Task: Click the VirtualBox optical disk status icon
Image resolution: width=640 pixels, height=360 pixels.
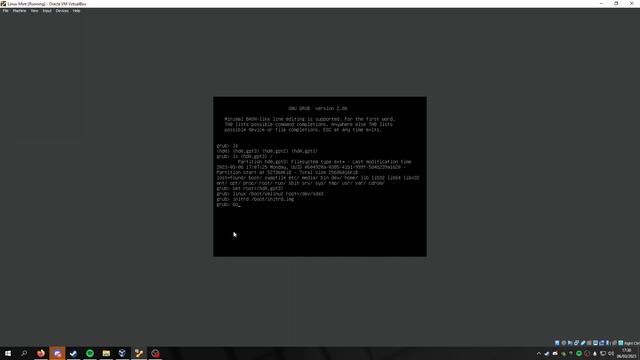Action: (x=564, y=343)
